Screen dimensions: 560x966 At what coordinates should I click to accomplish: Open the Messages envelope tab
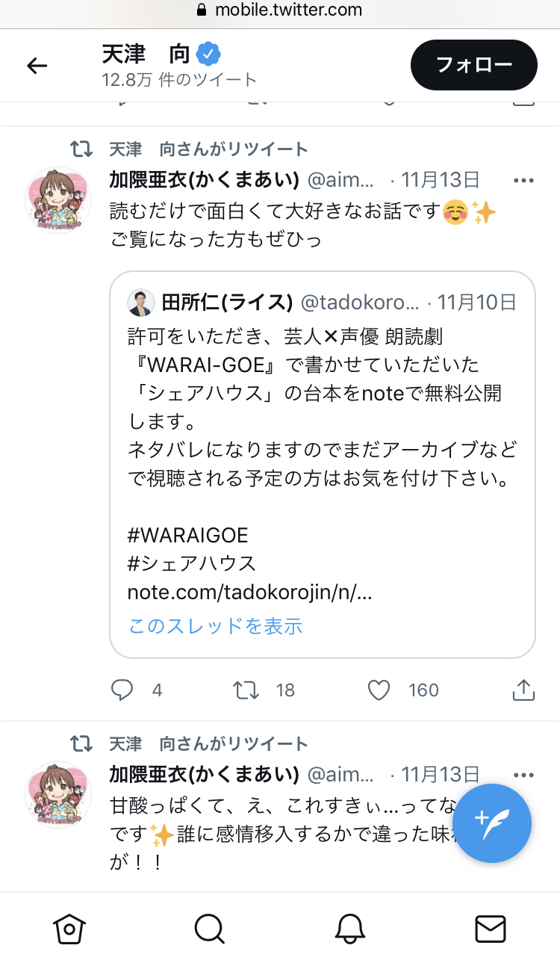tap(490, 929)
